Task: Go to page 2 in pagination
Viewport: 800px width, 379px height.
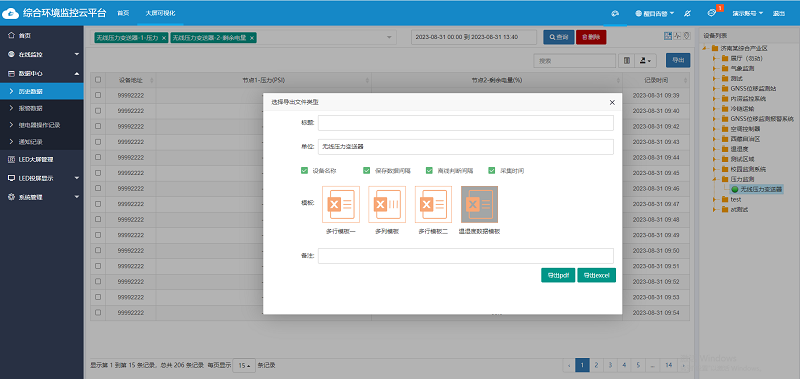Action: (x=595, y=365)
